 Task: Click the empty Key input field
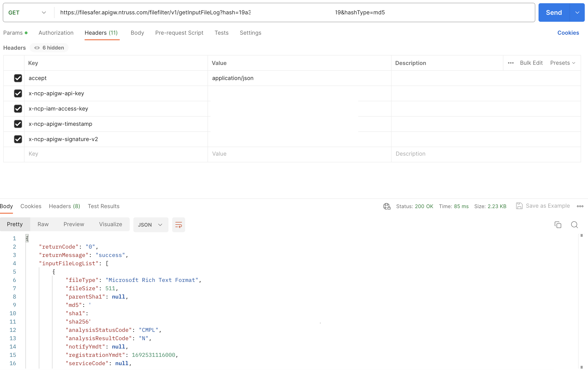[116, 154]
